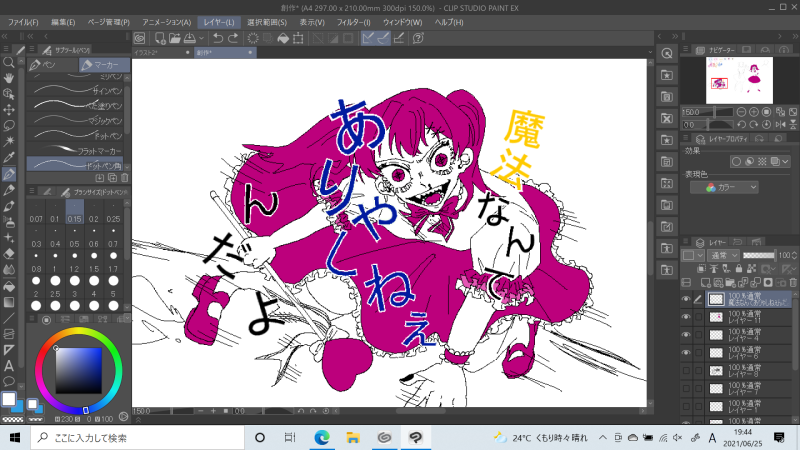This screenshot has height=450, width=800.
Task: Select the Text tool
Action: coord(9,366)
